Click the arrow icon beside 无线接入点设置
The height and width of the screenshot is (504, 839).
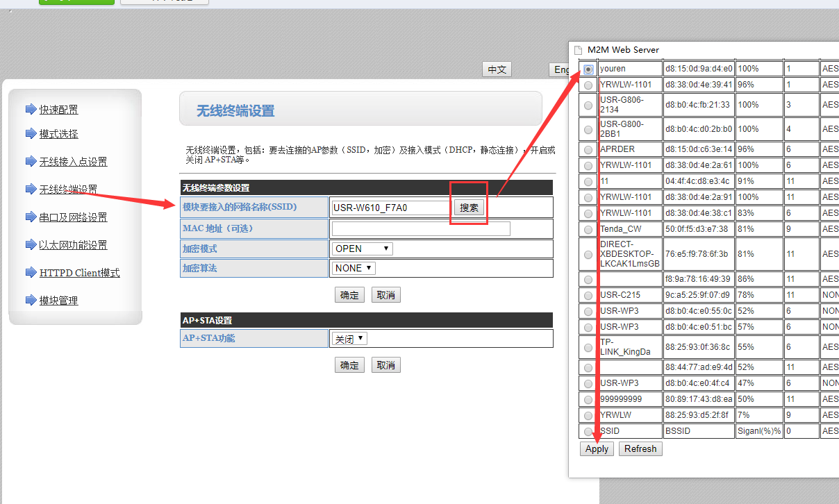(30, 161)
